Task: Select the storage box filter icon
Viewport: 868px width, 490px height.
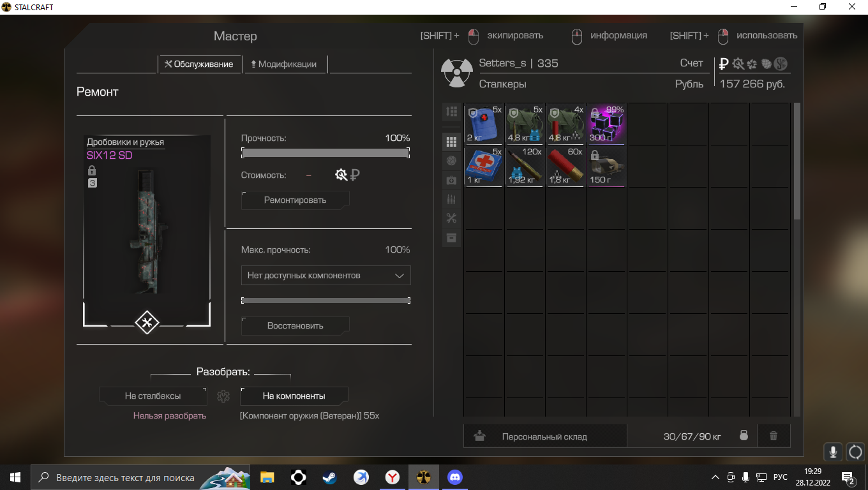Action: [452, 238]
